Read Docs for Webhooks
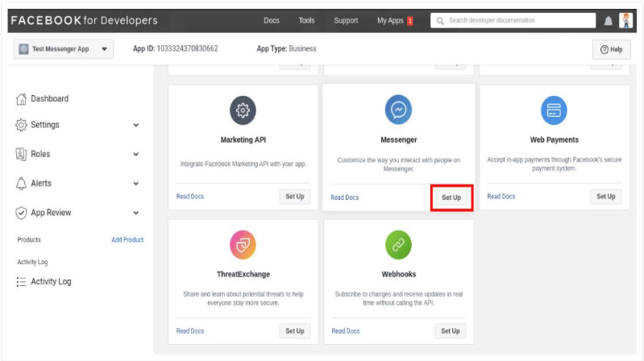 click(346, 331)
